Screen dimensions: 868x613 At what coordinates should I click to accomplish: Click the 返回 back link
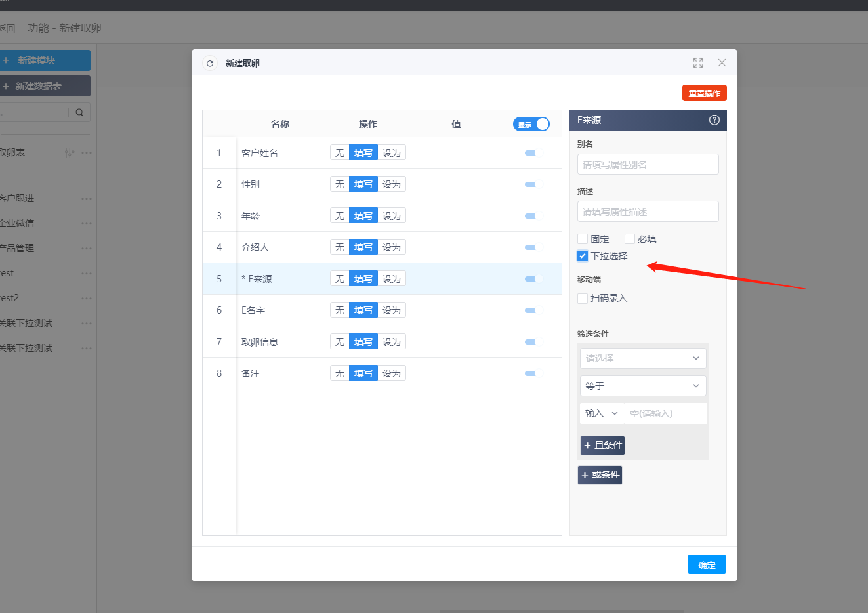click(x=7, y=28)
